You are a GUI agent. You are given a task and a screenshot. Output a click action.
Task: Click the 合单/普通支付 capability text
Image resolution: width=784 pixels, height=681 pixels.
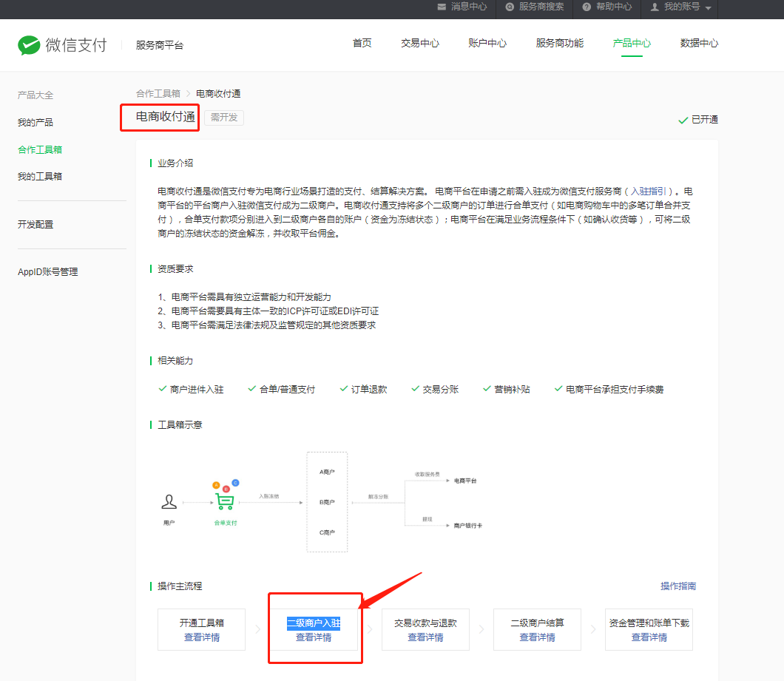point(288,390)
